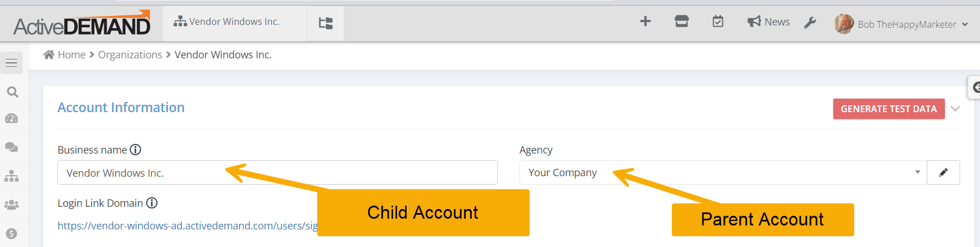Click the account tree view tab icon
980x247 pixels.
point(326,23)
